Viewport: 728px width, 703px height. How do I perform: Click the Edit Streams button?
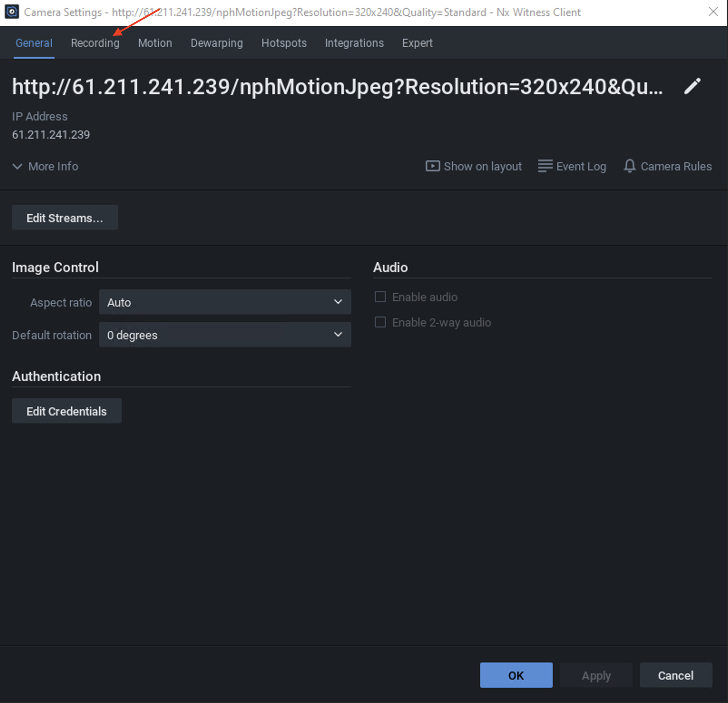tap(65, 218)
